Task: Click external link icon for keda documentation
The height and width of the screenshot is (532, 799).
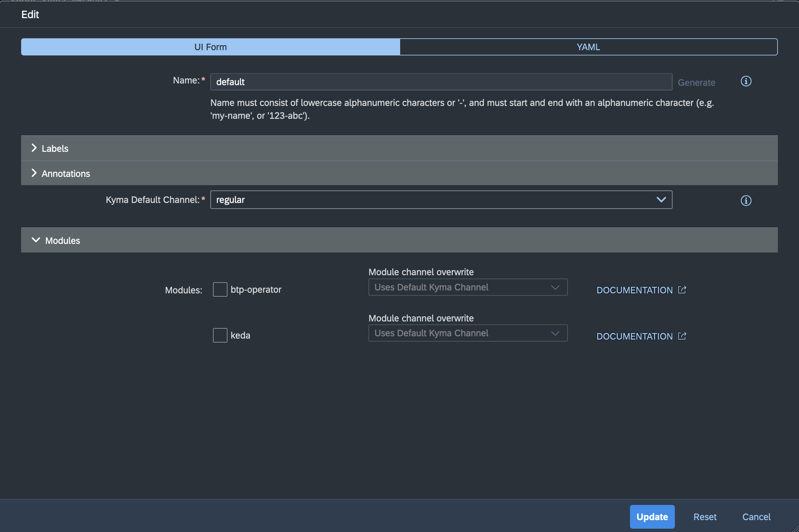Action: coord(681,336)
